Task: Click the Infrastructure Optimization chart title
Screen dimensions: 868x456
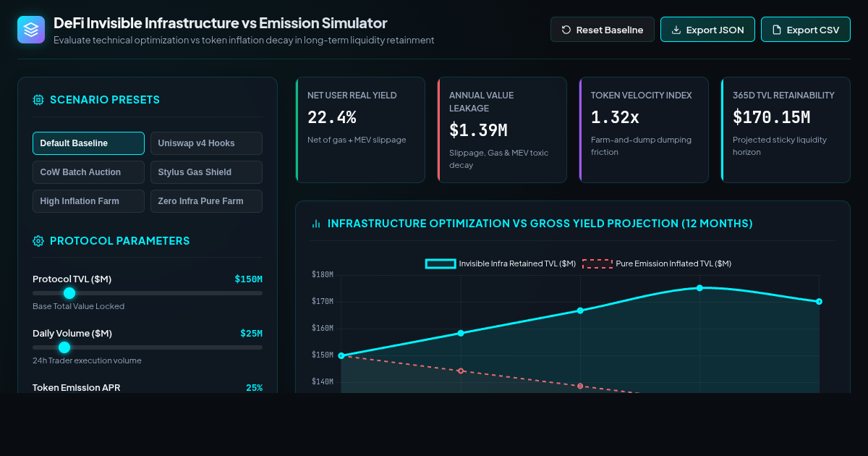Action: click(540, 224)
